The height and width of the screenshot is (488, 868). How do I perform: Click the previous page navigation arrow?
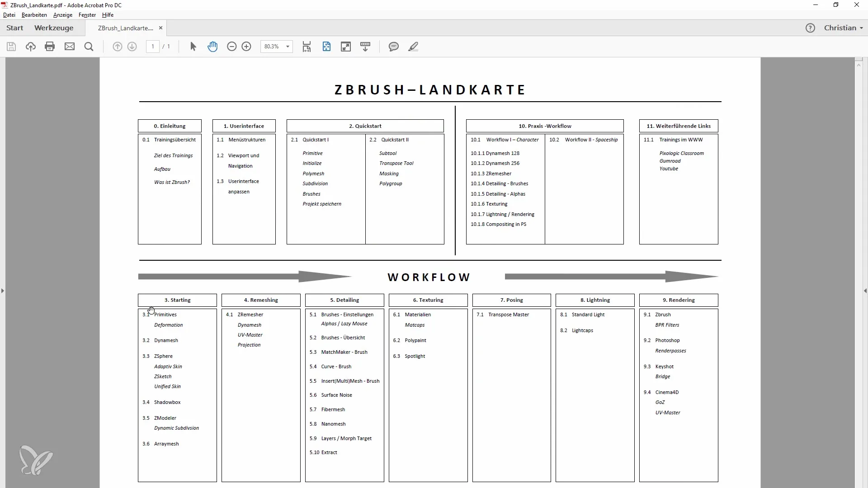pos(118,47)
